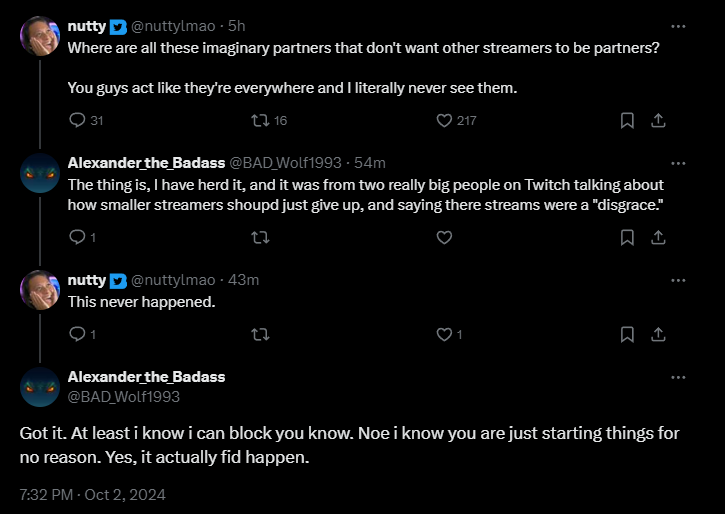
Task: Repost Alexander's tweet about smaller streamers
Action: 260,238
